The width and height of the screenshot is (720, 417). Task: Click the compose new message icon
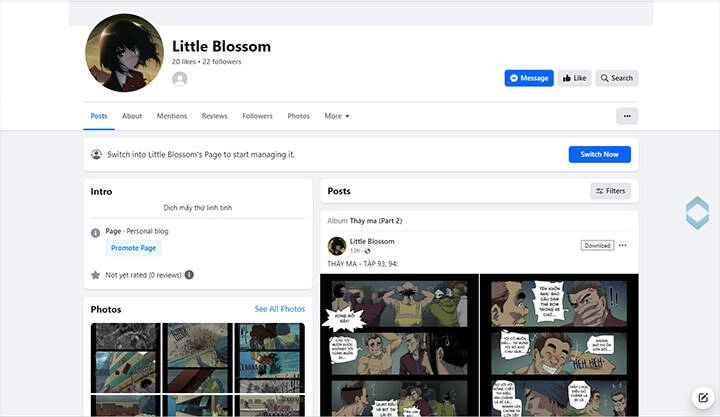(x=702, y=397)
